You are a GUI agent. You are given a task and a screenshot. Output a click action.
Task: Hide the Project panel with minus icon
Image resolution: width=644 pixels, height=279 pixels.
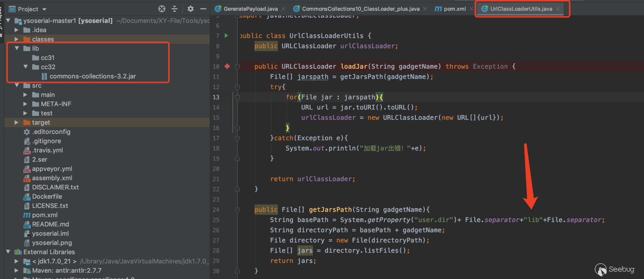point(203,9)
